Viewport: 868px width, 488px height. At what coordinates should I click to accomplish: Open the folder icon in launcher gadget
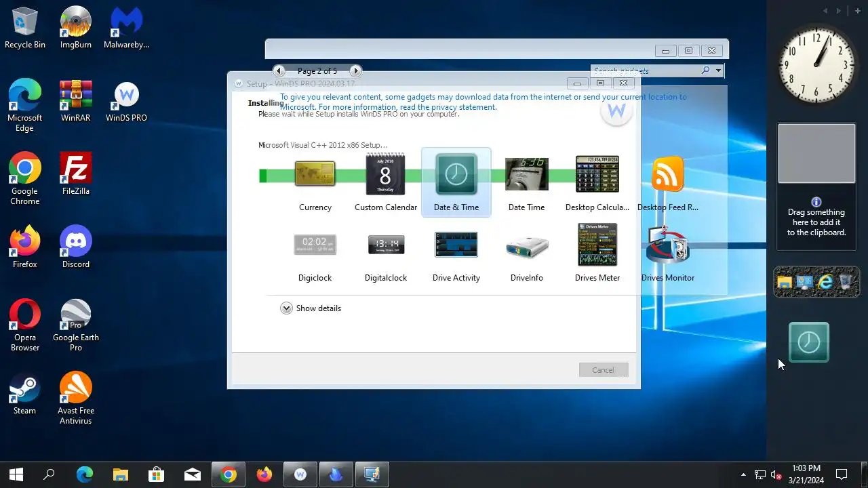point(785,282)
